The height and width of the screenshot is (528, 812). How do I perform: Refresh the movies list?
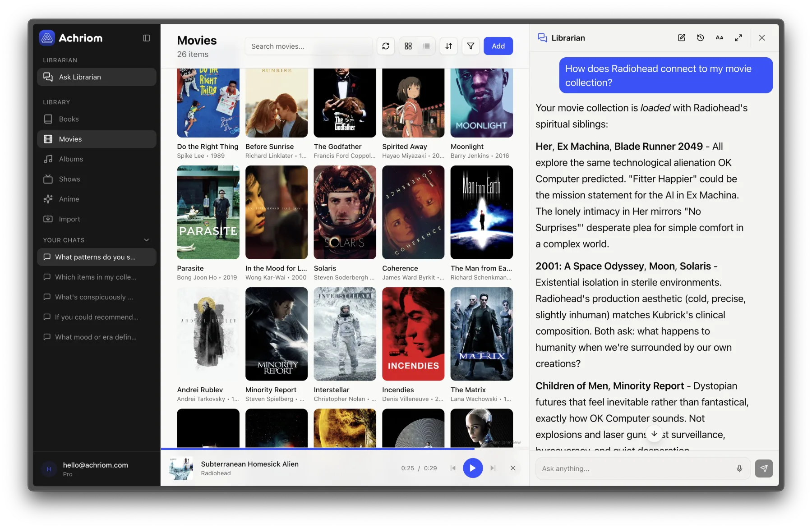[386, 46]
